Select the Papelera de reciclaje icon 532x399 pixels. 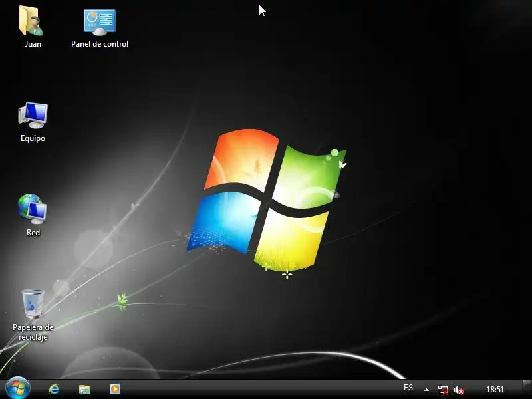(x=33, y=304)
